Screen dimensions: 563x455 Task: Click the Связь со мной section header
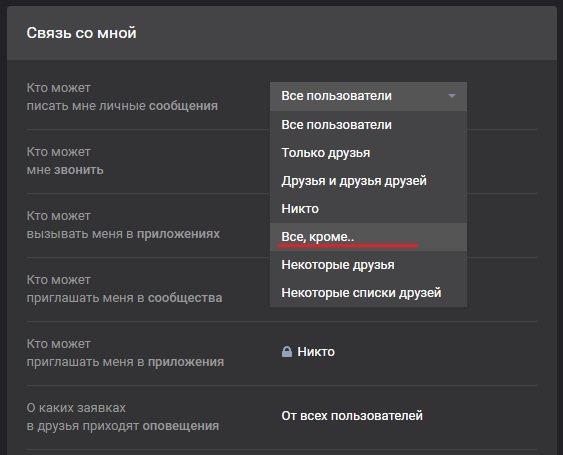pyautogui.click(x=82, y=33)
